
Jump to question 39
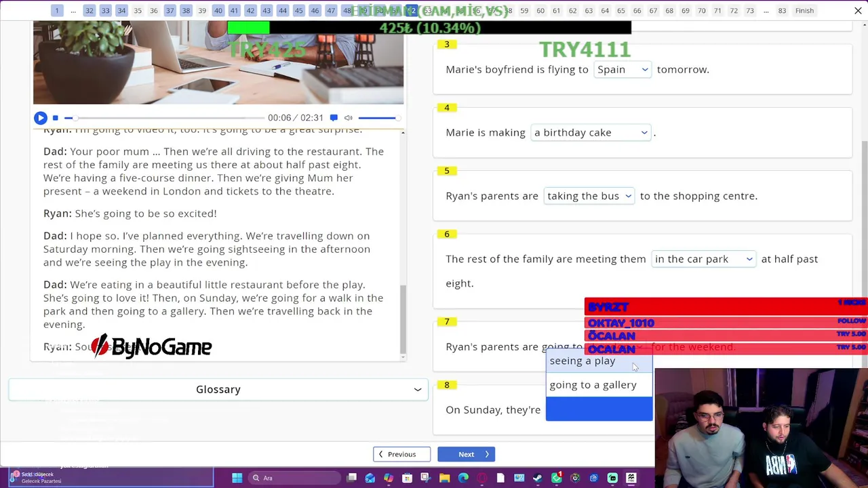202,11
